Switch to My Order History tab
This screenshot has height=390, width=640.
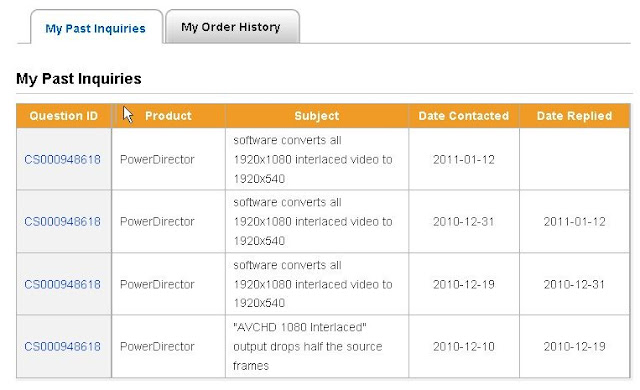click(x=232, y=27)
